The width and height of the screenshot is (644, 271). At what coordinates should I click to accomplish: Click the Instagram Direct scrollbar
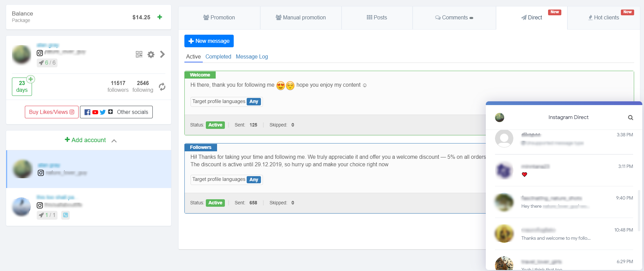tap(639, 211)
